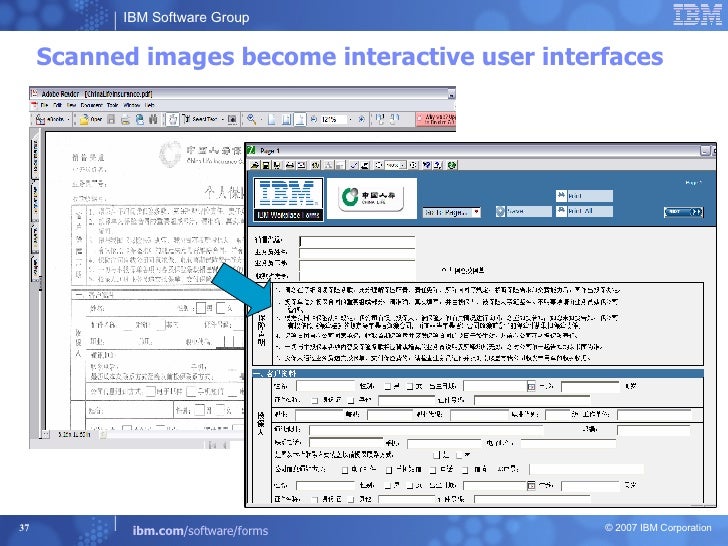Tick the second yes/no checkbox in the question row

460,455
